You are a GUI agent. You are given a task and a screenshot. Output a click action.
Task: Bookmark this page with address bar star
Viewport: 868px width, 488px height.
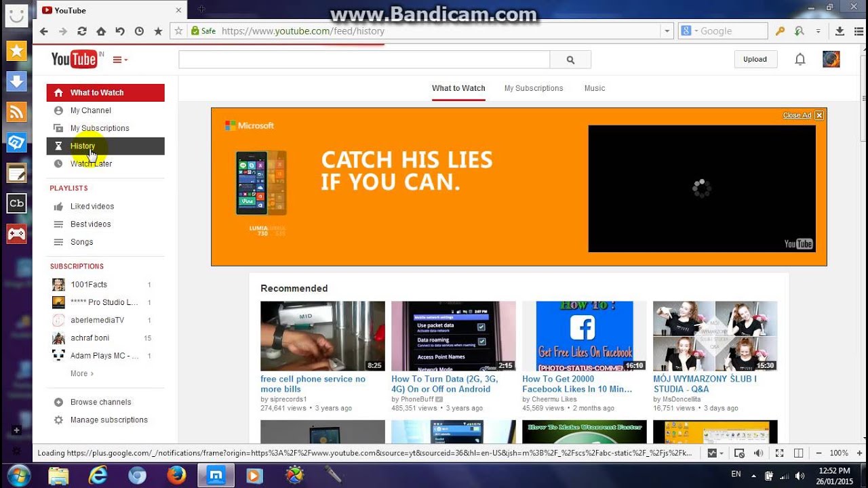[x=179, y=31]
